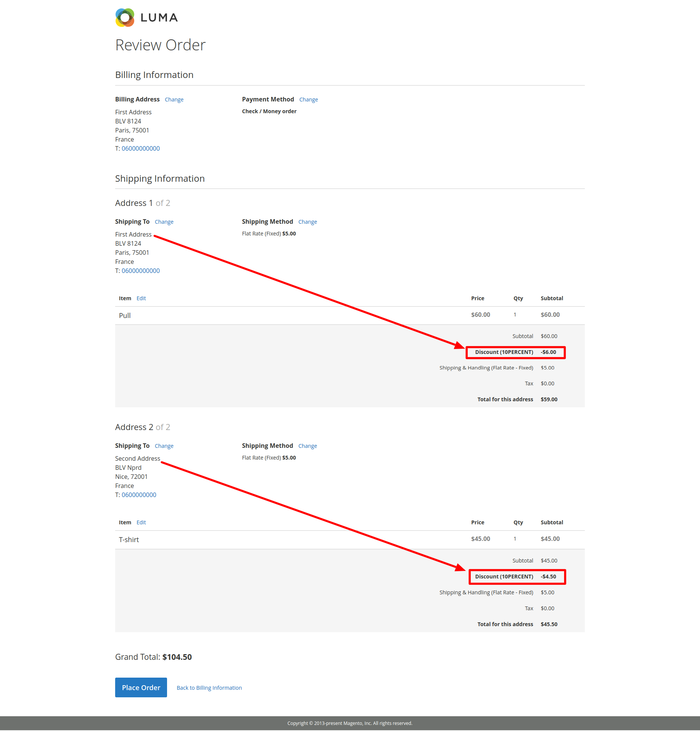Image resolution: width=700 pixels, height=731 pixels.
Task: Select the Pull item row
Action: pyautogui.click(x=125, y=315)
